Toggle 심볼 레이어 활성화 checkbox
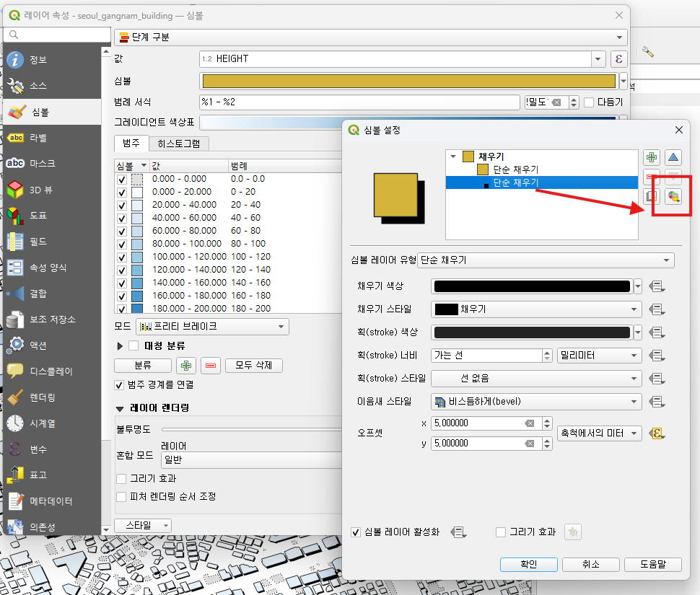This screenshot has width=700, height=595. (x=355, y=532)
